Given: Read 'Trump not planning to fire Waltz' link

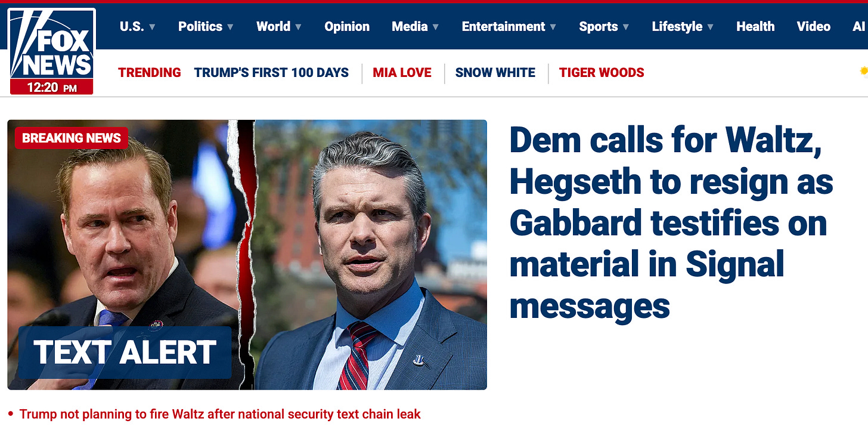Looking at the screenshot, I should pos(220,414).
